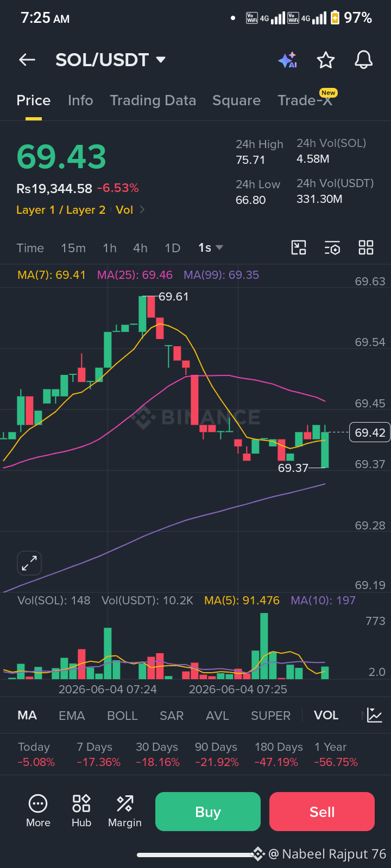Switch to the Info tab
Screen dimensions: 391x868
click(x=80, y=100)
